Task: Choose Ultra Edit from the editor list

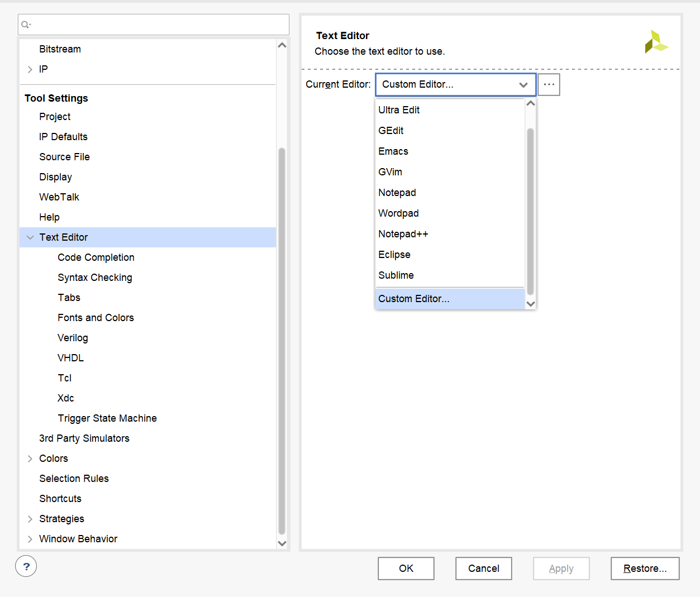Action: tap(450, 110)
